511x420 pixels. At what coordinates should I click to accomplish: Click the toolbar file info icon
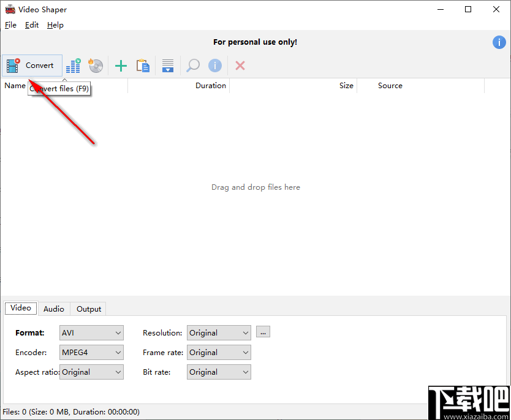coord(215,66)
